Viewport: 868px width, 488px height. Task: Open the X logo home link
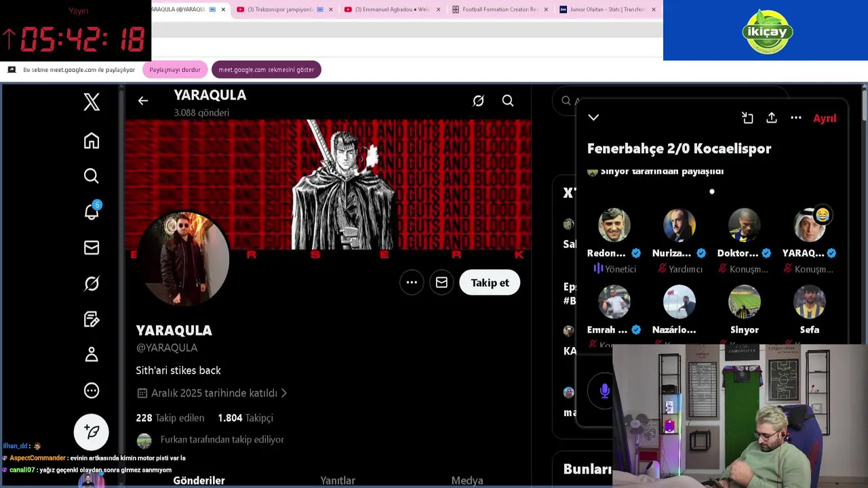pos(92,102)
